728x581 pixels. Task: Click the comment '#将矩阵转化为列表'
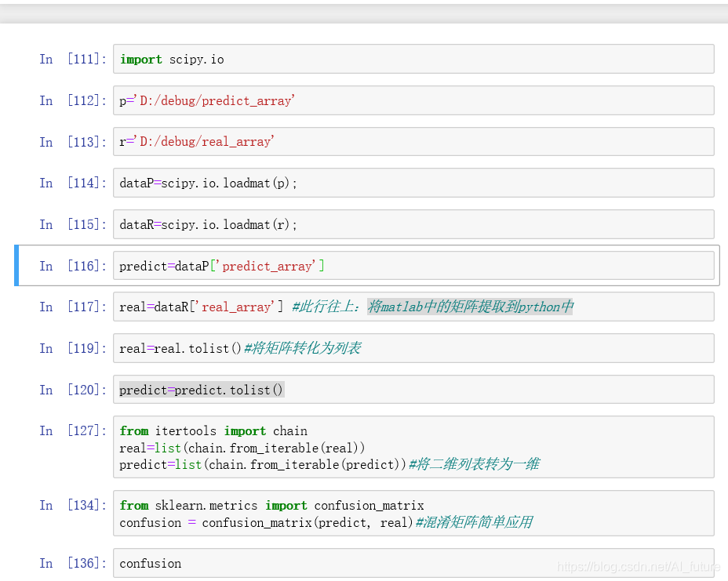point(303,348)
